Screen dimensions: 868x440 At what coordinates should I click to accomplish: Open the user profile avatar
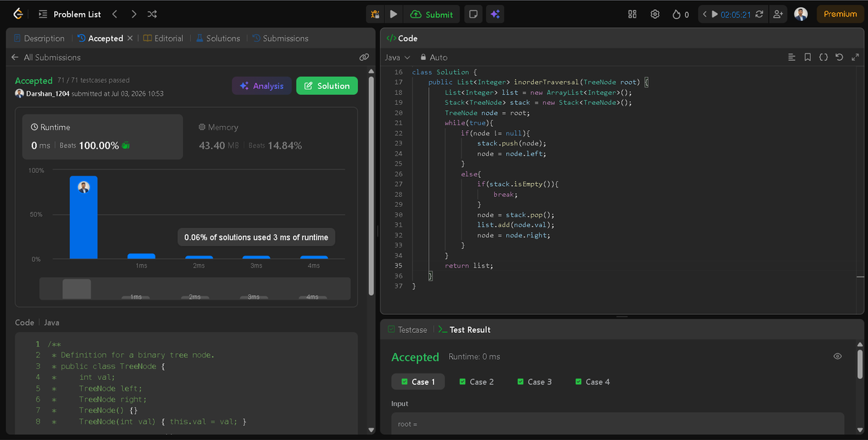point(801,14)
